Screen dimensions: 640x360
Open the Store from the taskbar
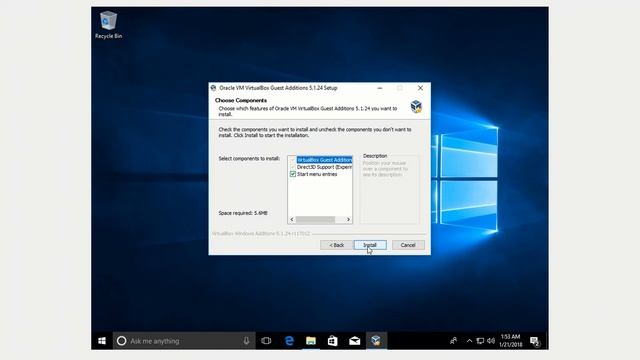pyautogui.click(x=333, y=340)
